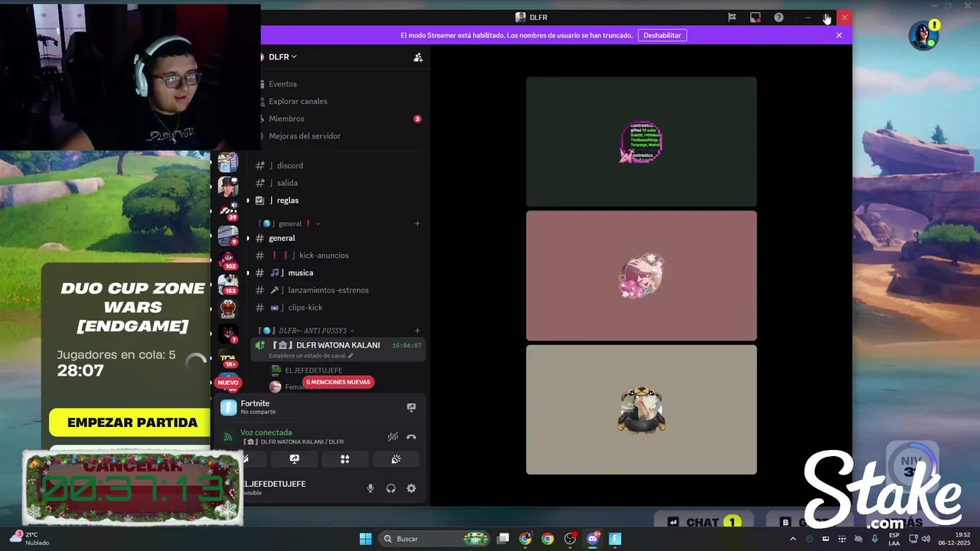
Task: Open weather widget showing 21°C Nublado
Action: click(x=31, y=538)
